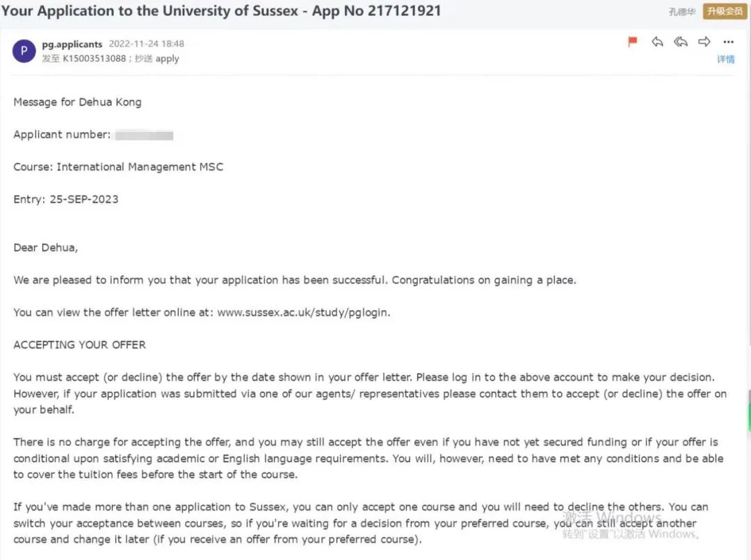Image resolution: width=751 pixels, height=560 pixels.
Task: Expand message details via 详情 link
Action: point(725,60)
